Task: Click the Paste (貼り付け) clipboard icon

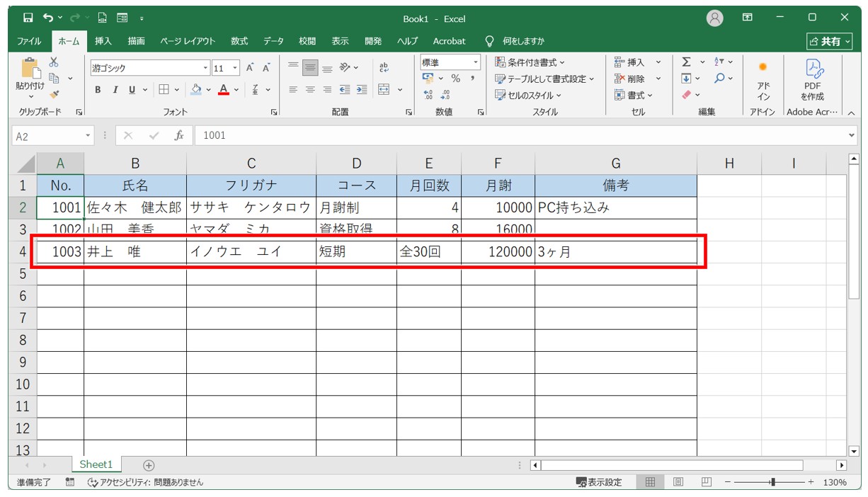Action: (30, 69)
